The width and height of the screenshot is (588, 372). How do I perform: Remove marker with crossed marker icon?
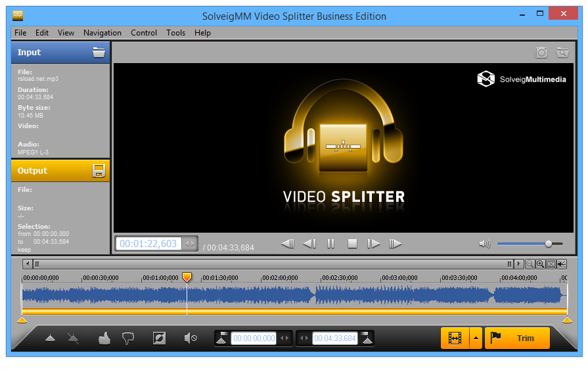pyautogui.click(x=73, y=338)
